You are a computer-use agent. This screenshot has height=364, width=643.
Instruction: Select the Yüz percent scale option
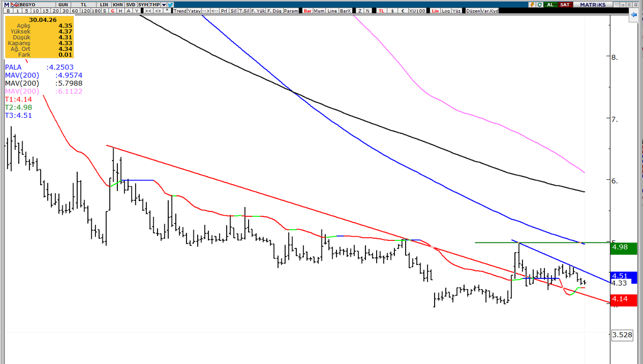click(457, 11)
